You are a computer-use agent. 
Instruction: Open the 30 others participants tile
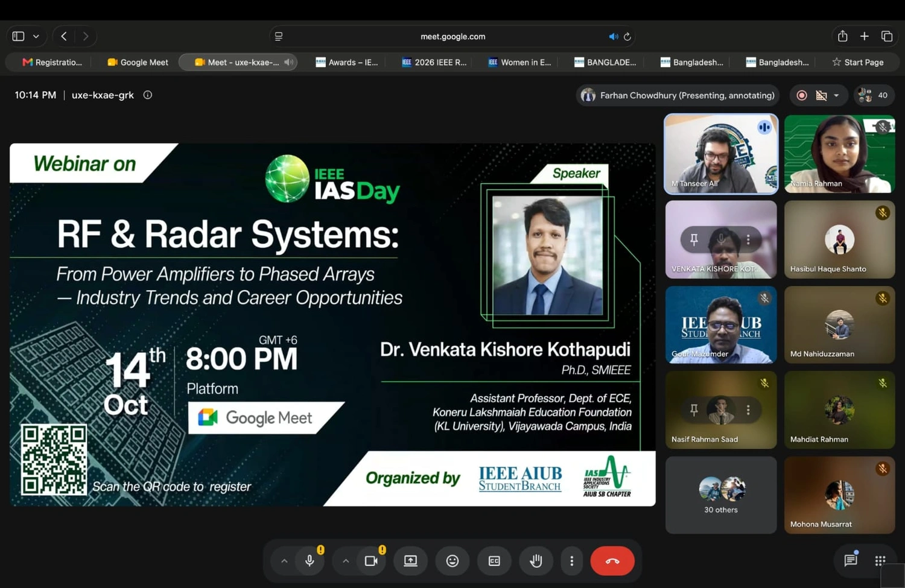coord(721,495)
